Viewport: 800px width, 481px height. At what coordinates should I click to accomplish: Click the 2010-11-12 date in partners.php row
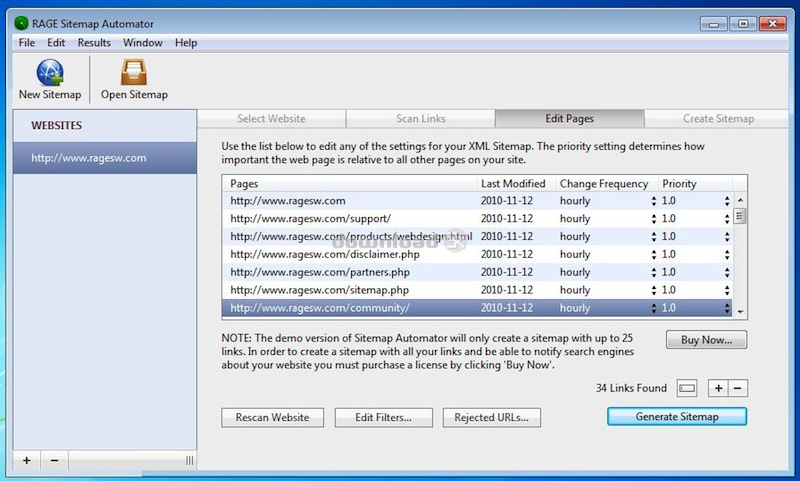point(507,272)
